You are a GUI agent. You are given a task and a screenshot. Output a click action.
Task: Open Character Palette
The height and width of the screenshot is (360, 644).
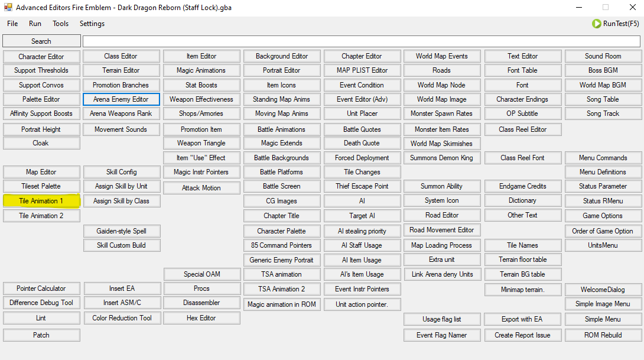(x=282, y=231)
